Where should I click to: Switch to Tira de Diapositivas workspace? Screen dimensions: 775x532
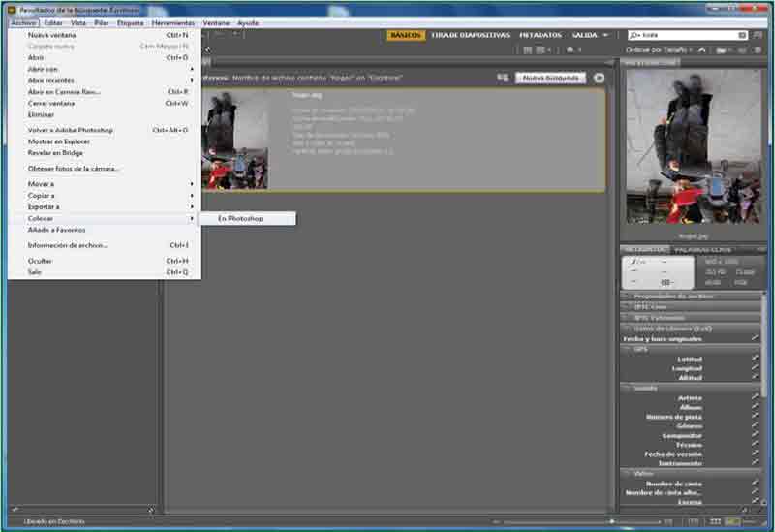[470, 35]
